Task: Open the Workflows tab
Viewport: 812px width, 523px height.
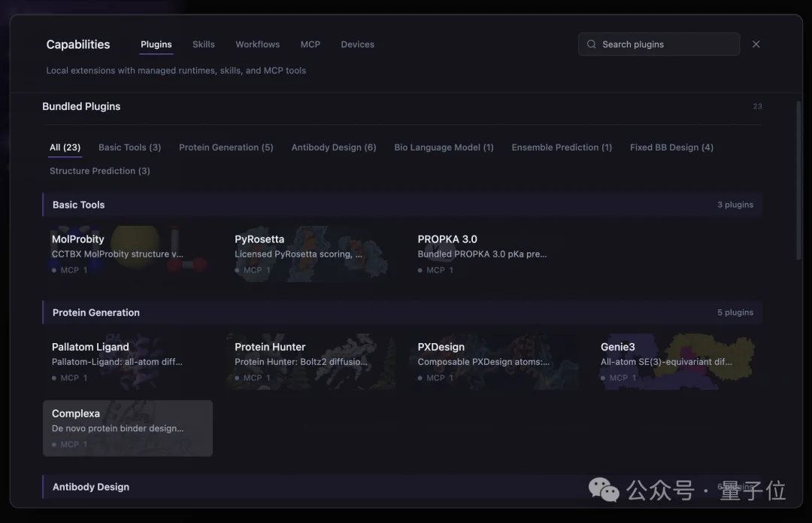Action: (257, 44)
